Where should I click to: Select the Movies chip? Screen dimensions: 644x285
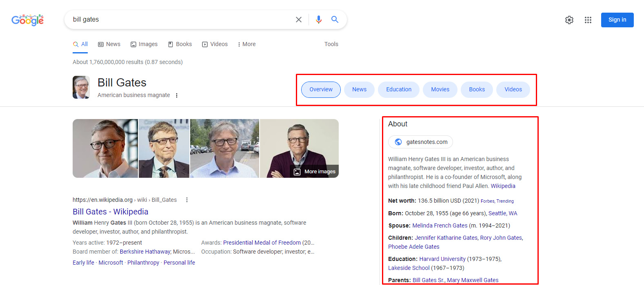point(440,90)
